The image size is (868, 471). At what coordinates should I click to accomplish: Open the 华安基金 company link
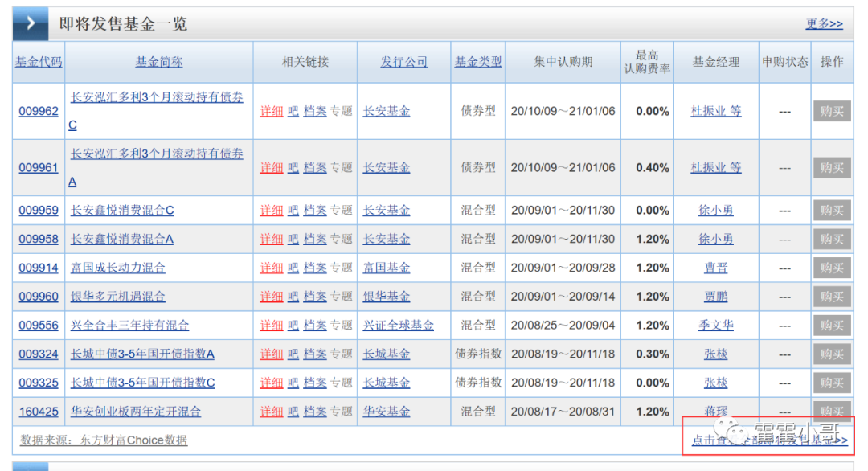tap(387, 412)
